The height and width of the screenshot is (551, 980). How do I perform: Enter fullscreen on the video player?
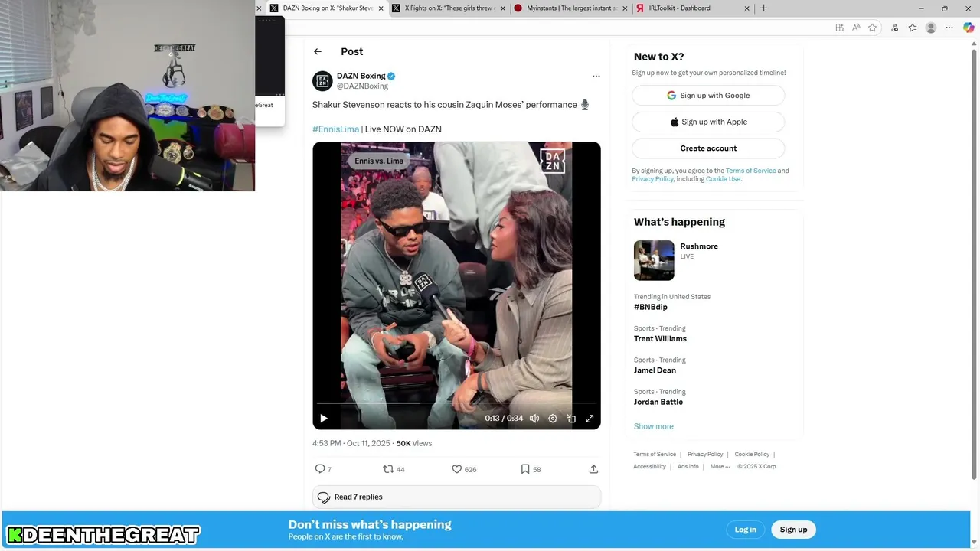coord(590,418)
